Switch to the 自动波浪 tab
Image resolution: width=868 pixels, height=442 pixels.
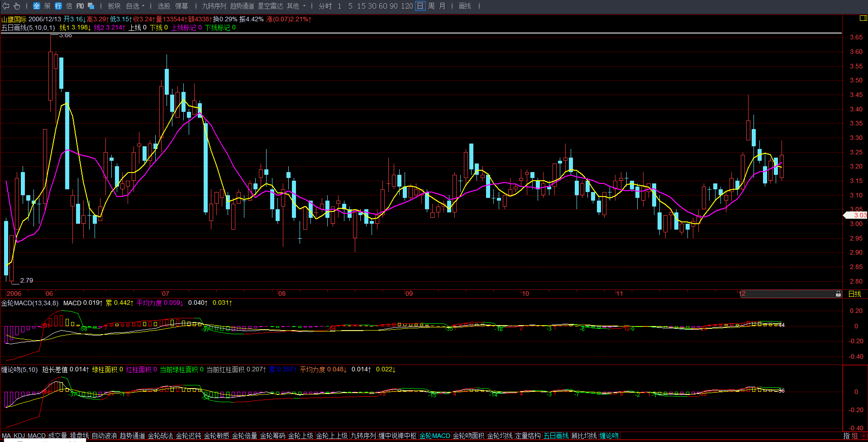tap(105, 436)
